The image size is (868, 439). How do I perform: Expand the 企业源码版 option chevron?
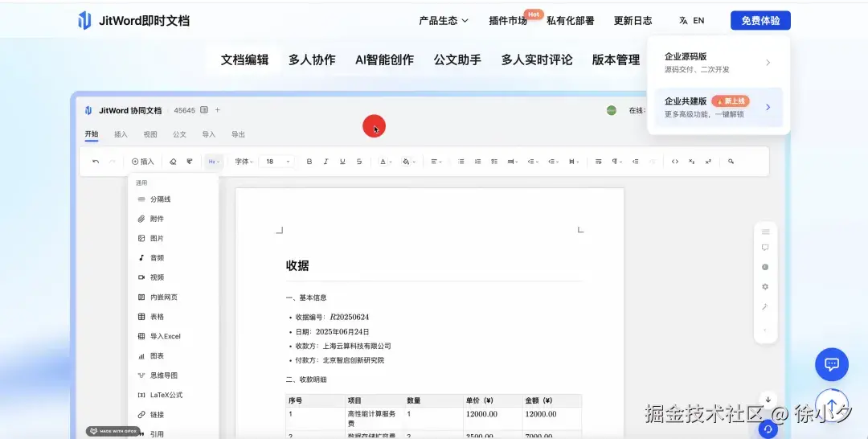click(x=768, y=63)
